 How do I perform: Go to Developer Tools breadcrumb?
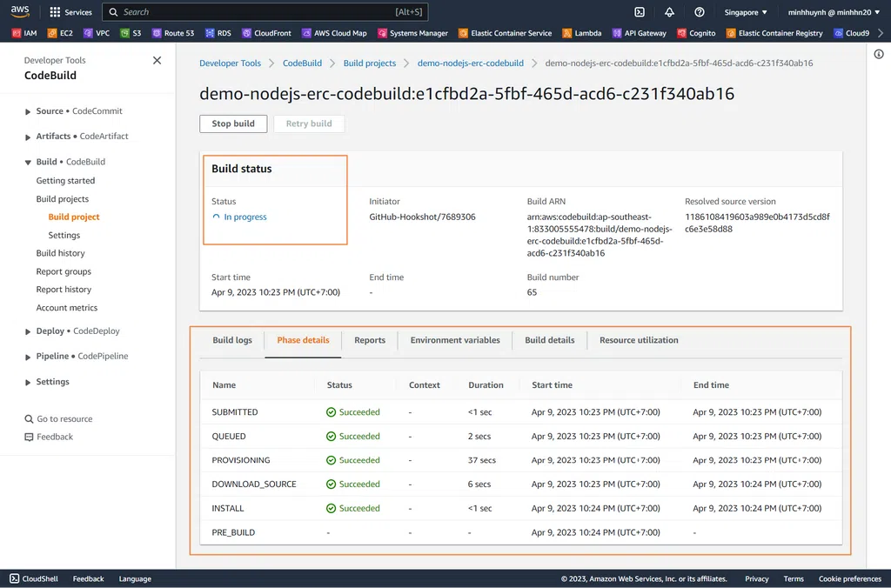pyautogui.click(x=230, y=63)
